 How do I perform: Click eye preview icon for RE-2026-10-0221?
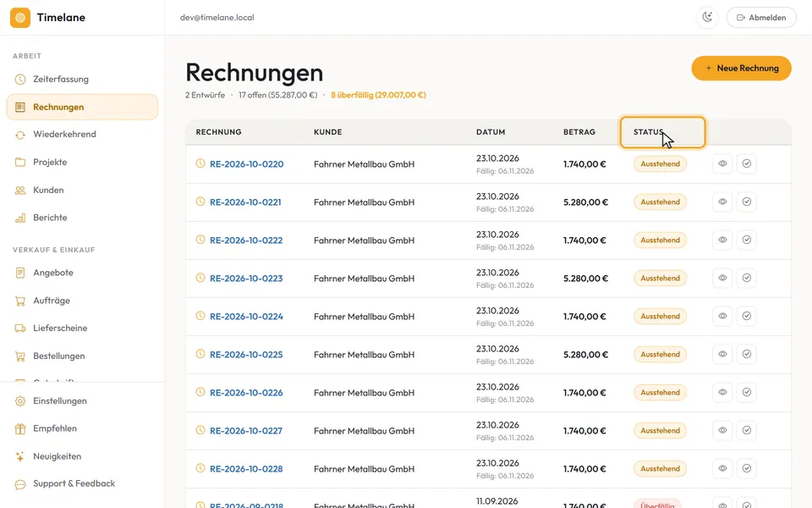[722, 202]
